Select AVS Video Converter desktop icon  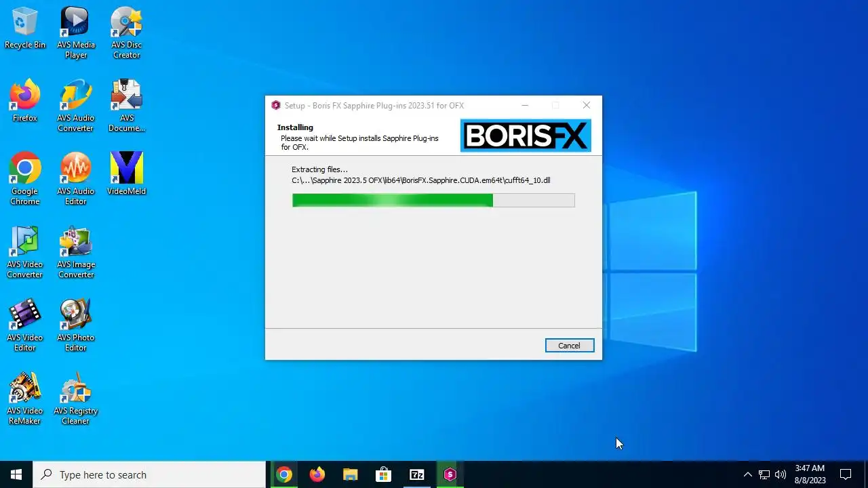pos(25,253)
